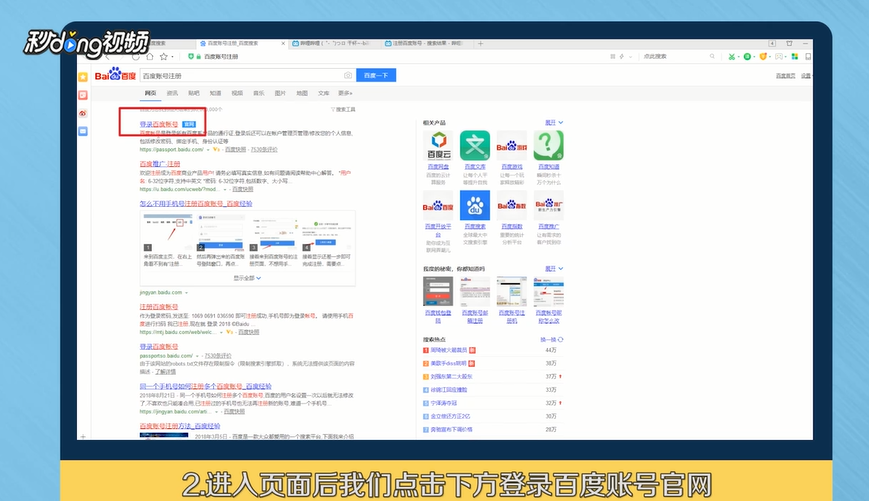Click 换一换 to refresh hot searches
869x501 pixels.
[551, 340]
